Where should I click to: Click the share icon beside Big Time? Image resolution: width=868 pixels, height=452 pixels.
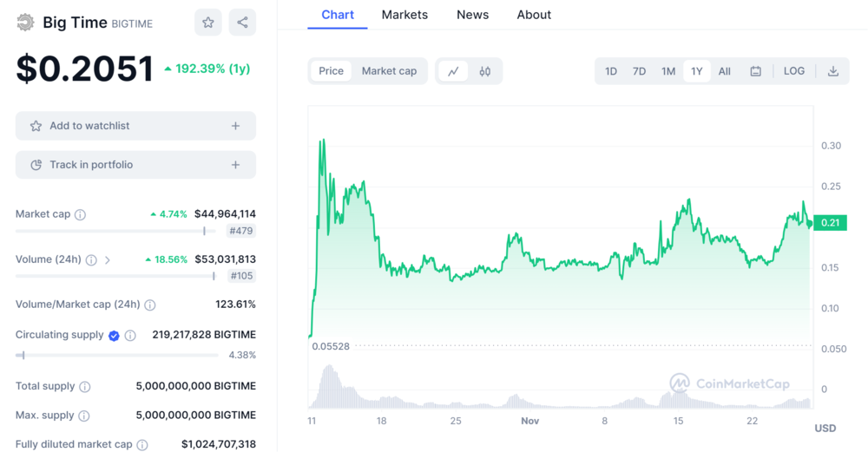point(242,23)
